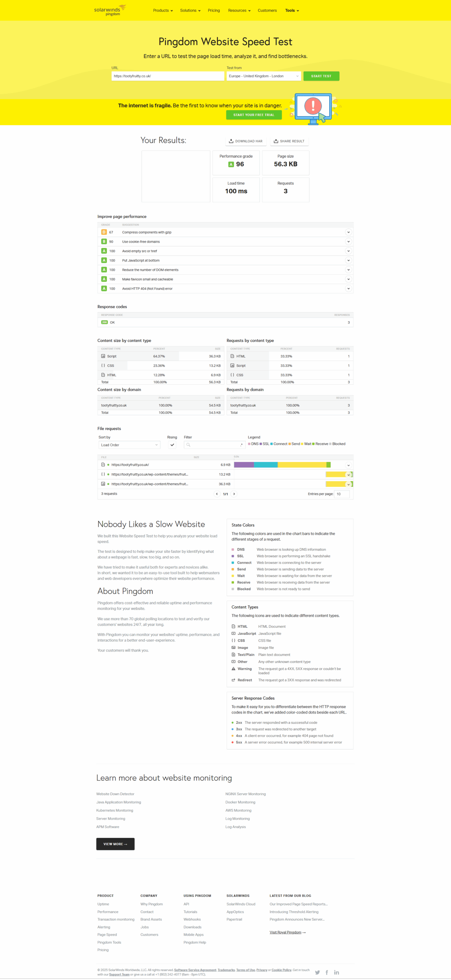Click the URL input field
Image resolution: width=451 pixels, height=980 pixels.
click(168, 76)
